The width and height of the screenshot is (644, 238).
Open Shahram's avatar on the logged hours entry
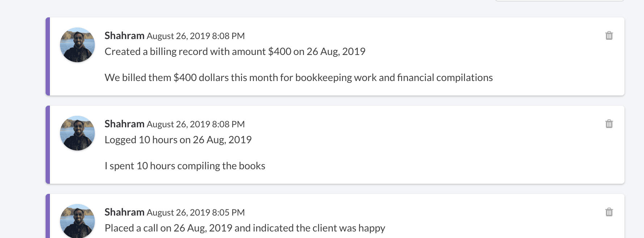click(77, 133)
